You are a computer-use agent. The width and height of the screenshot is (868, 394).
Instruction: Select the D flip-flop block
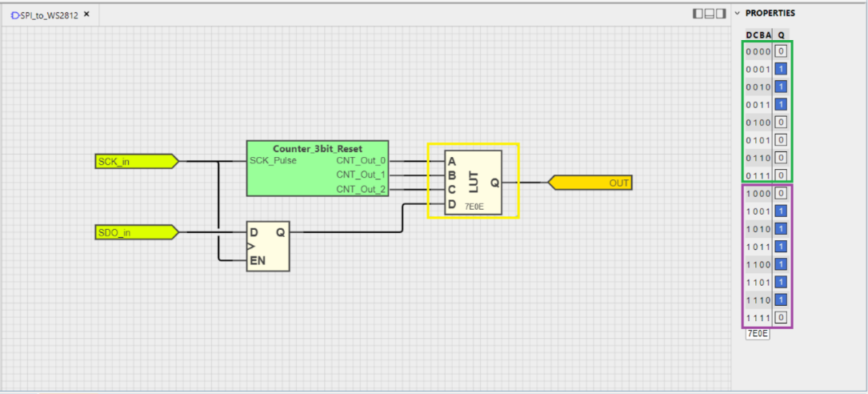click(267, 246)
